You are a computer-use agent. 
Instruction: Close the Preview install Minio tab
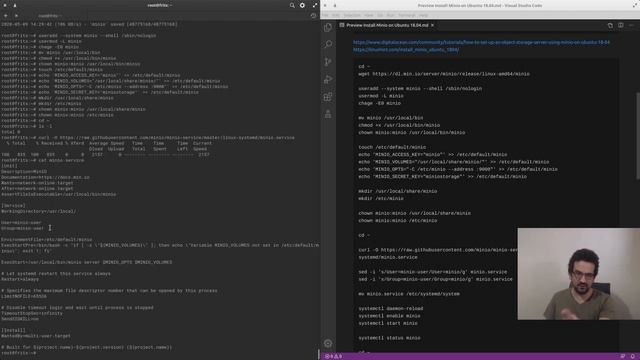tap(433, 25)
